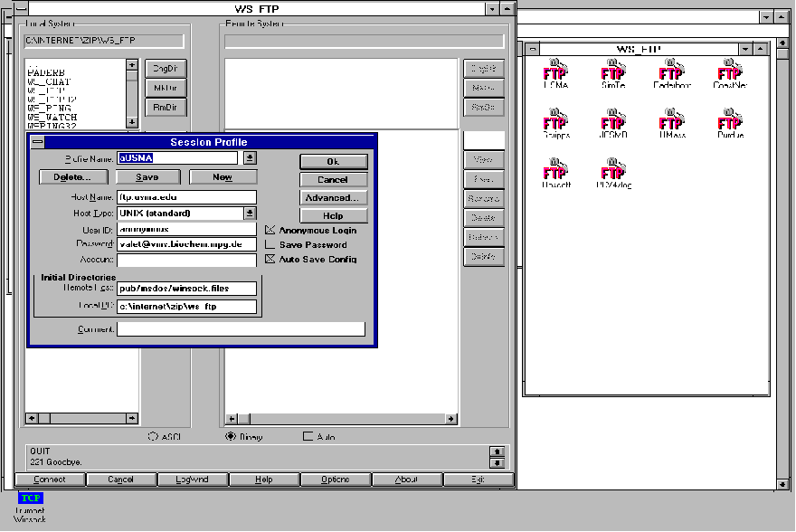
Task: Click the local file list right scroll arrow
Action: (x=132, y=418)
